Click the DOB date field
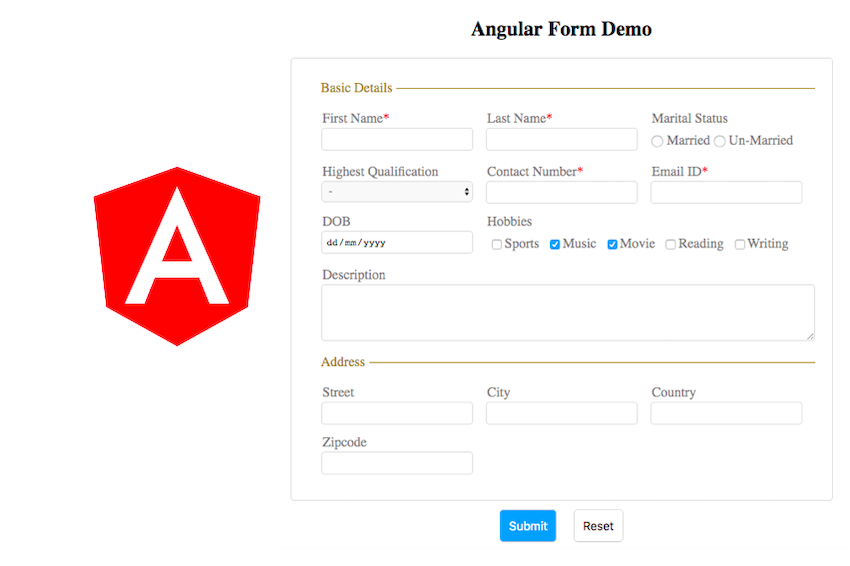This screenshot has height=566, width=850. [x=397, y=242]
